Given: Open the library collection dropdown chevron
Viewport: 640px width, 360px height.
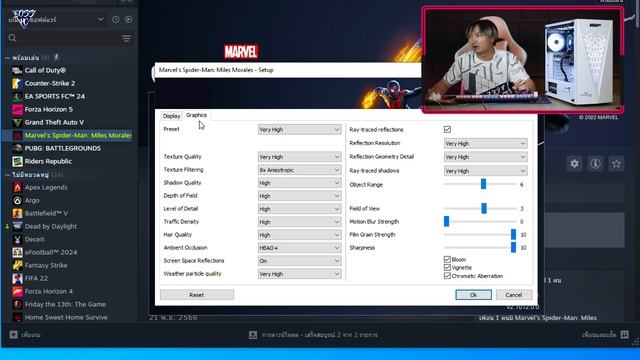Looking at the screenshot, I should pos(100,19).
